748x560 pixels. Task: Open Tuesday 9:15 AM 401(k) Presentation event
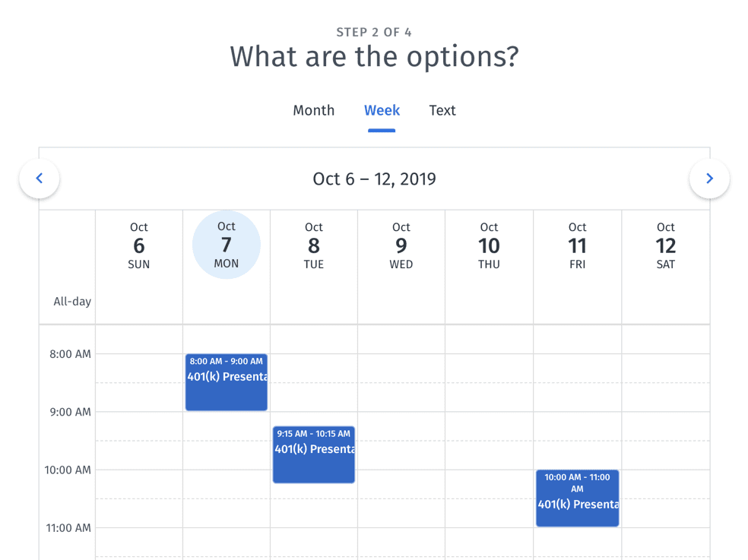[x=314, y=454]
